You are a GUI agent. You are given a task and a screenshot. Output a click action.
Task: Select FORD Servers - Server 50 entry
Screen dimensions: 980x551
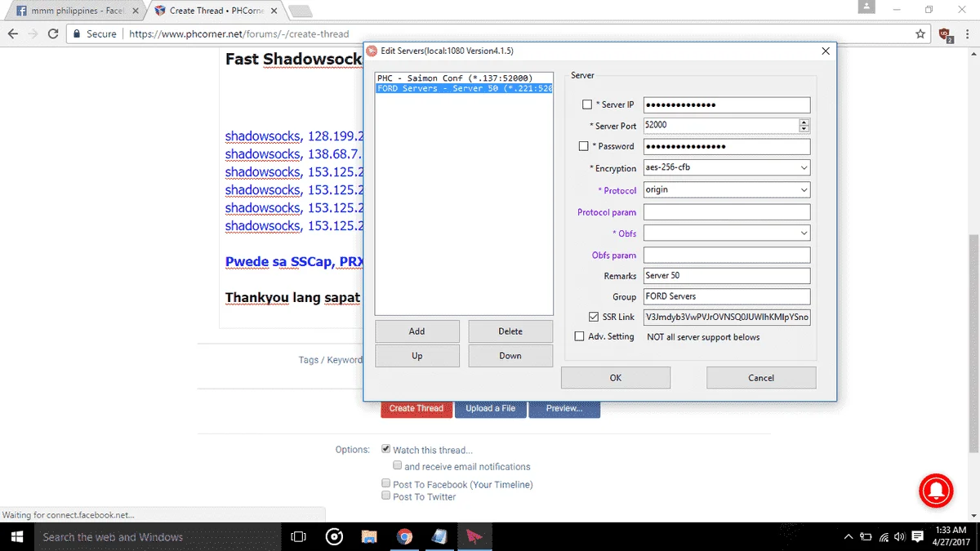coord(464,88)
